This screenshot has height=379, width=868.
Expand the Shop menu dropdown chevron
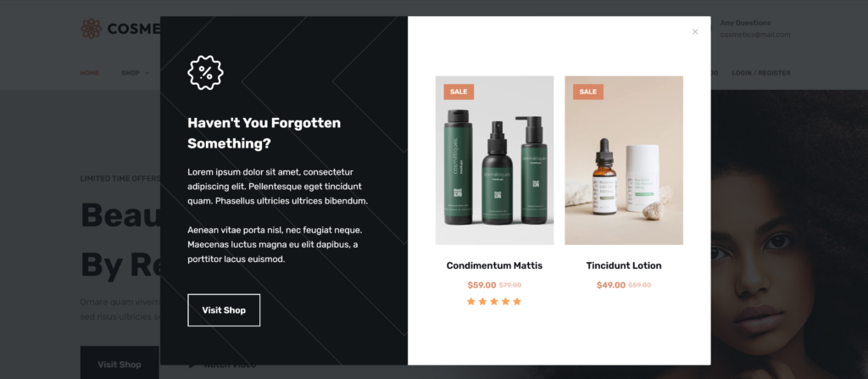click(x=147, y=73)
